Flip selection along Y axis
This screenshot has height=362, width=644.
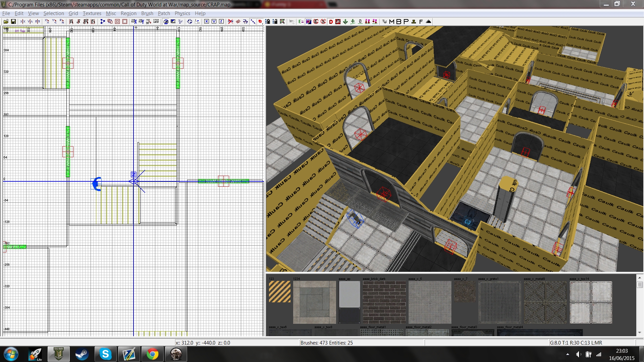pyautogui.click(x=30, y=21)
